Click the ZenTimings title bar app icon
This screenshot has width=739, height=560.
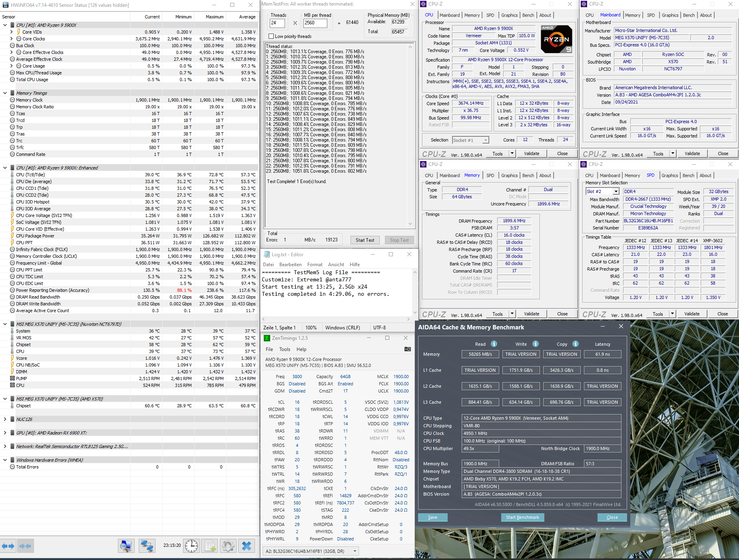pyautogui.click(x=267, y=338)
